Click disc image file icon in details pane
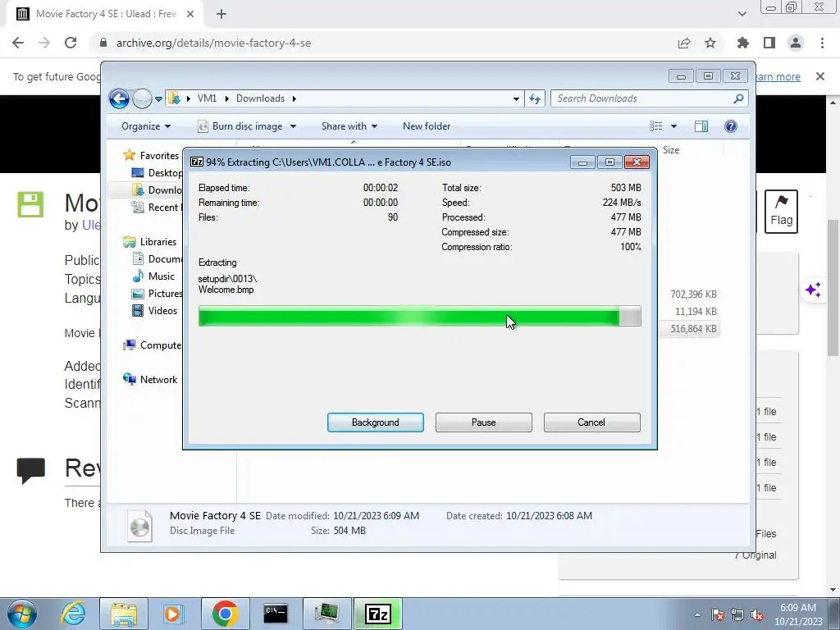The width and height of the screenshot is (840, 630). (x=139, y=526)
